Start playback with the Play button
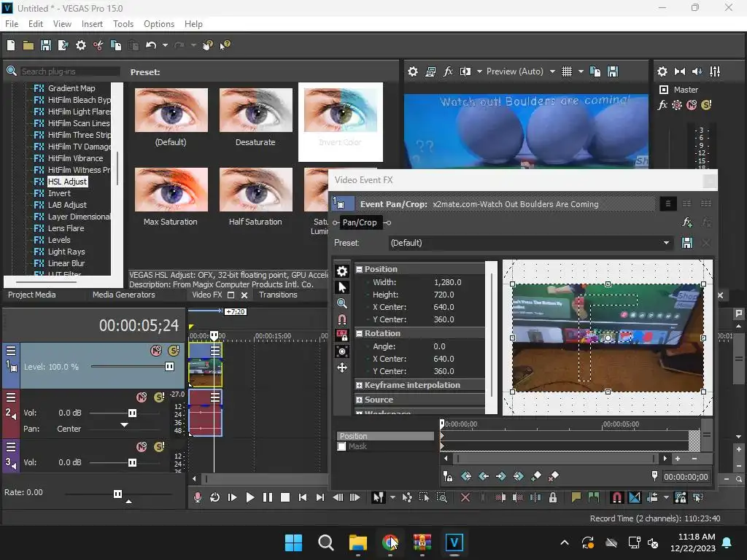The height and width of the screenshot is (560, 747). (x=249, y=497)
